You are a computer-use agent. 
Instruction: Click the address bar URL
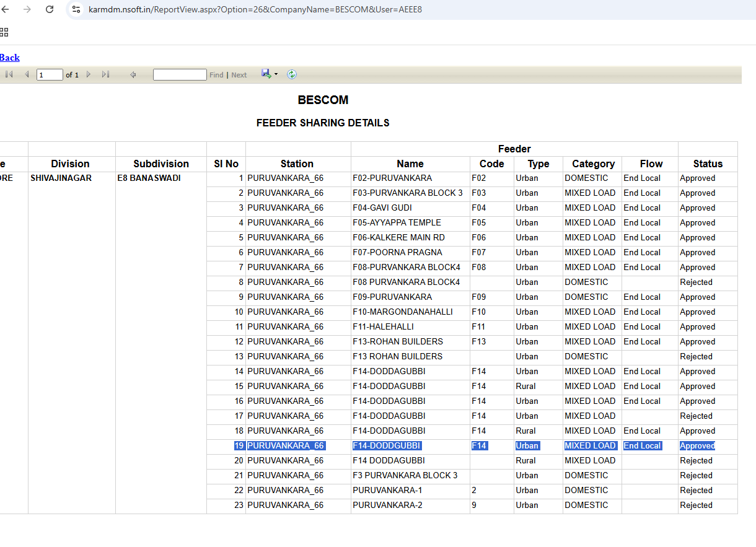tap(255, 9)
